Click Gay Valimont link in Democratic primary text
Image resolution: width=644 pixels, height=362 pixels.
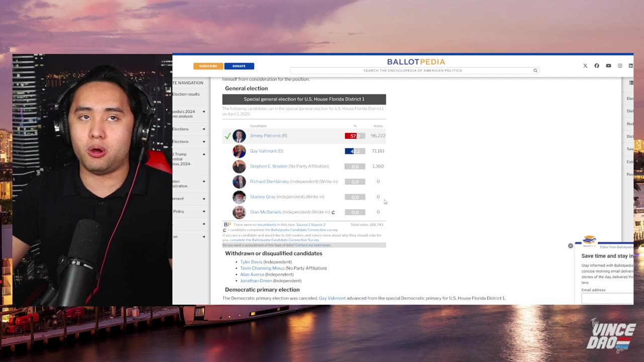point(332,298)
